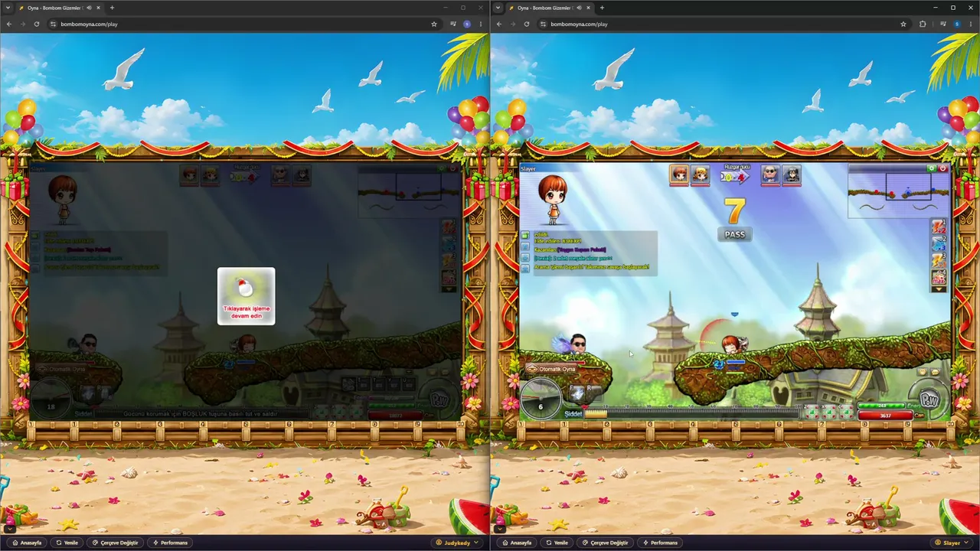The width and height of the screenshot is (980, 551).
Task: Click Yenile in the right window
Action: point(557,543)
